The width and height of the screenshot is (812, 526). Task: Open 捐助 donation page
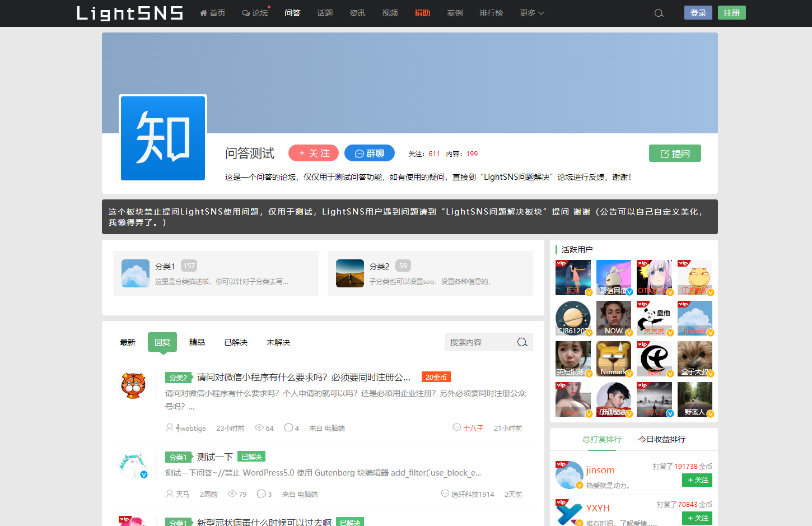coord(422,13)
